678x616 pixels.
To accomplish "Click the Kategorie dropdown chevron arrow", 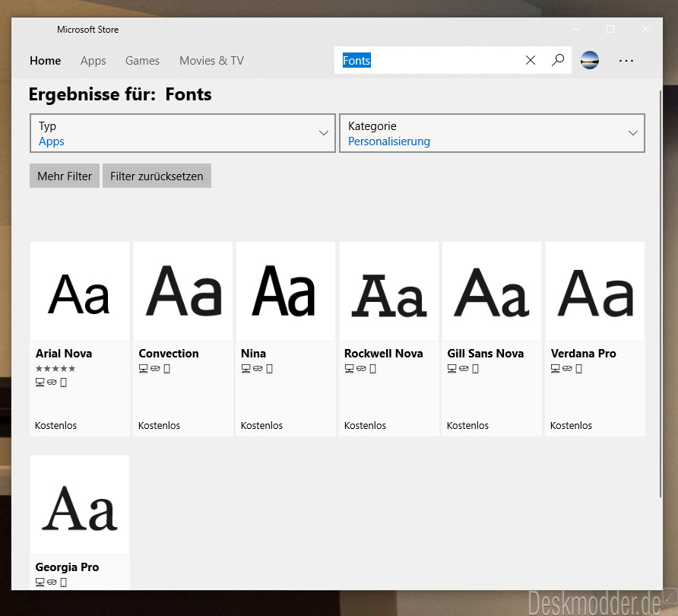I will [x=633, y=133].
